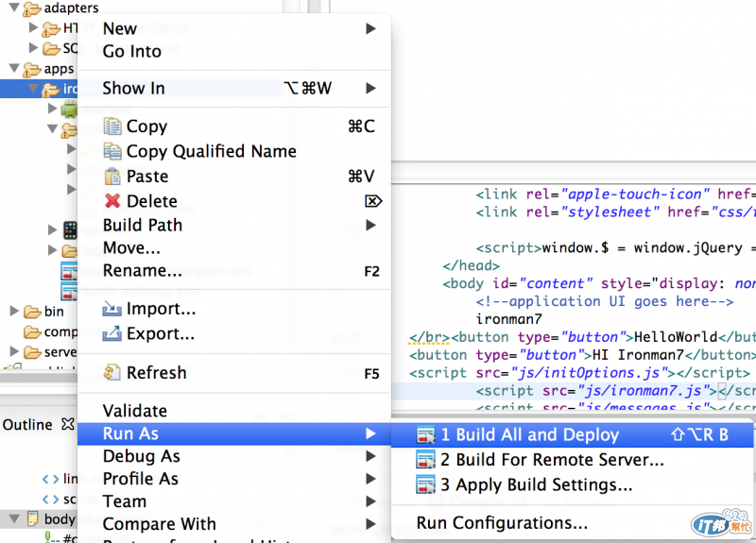Run Build All and Deploy
The height and width of the screenshot is (543, 756).
point(573,435)
